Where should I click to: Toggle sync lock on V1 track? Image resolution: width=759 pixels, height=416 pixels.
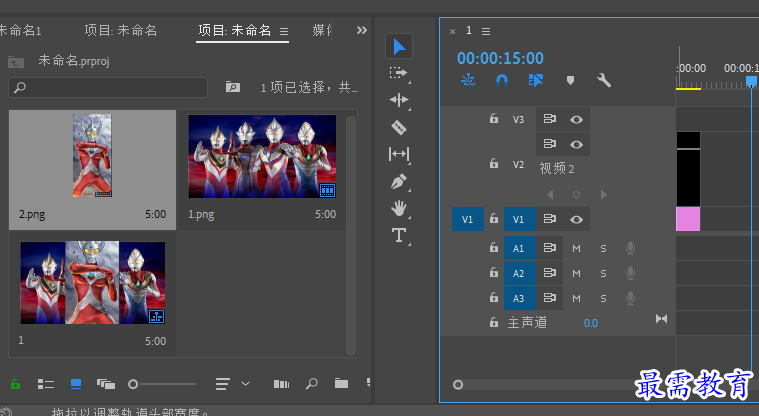coord(549,219)
